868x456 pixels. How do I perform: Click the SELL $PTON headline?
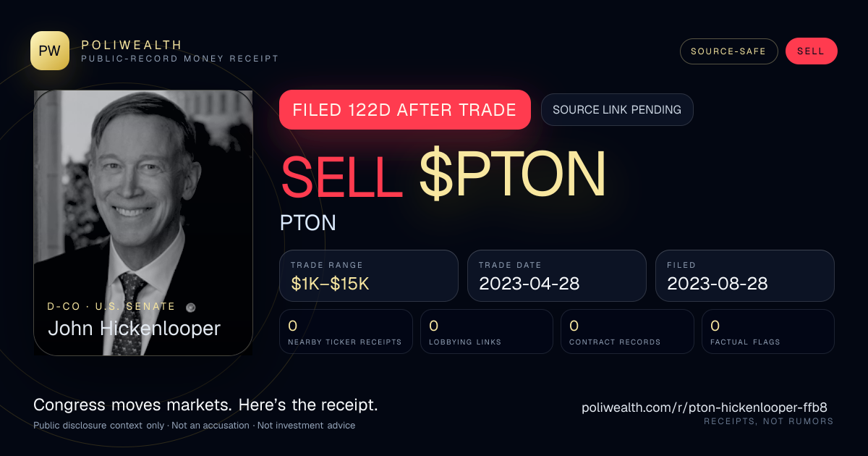(443, 174)
